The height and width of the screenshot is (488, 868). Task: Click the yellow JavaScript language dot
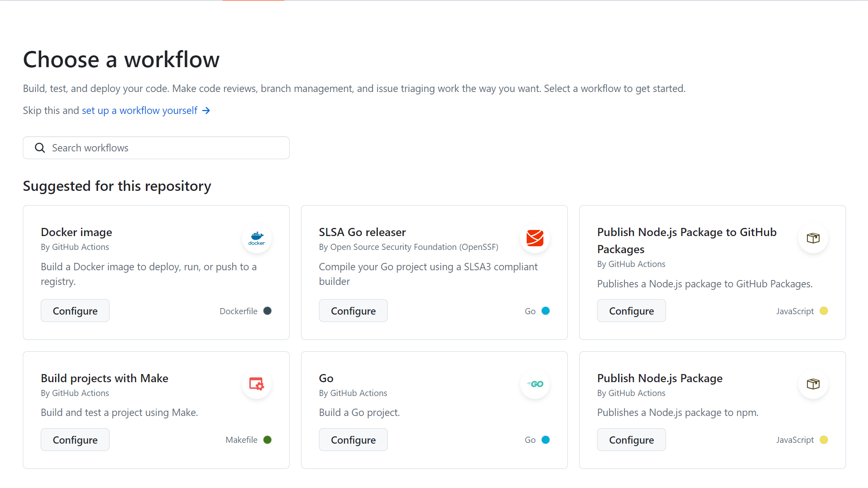pyautogui.click(x=824, y=311)
